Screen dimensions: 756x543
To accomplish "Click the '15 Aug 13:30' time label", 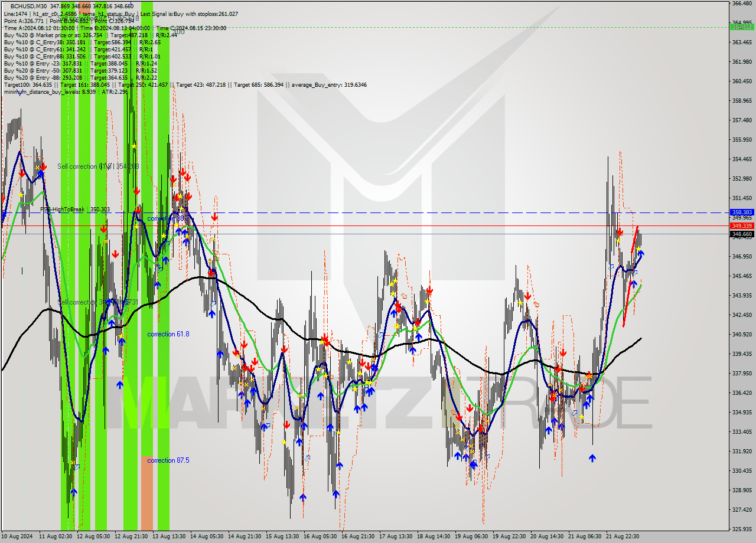I will [282, 537].
